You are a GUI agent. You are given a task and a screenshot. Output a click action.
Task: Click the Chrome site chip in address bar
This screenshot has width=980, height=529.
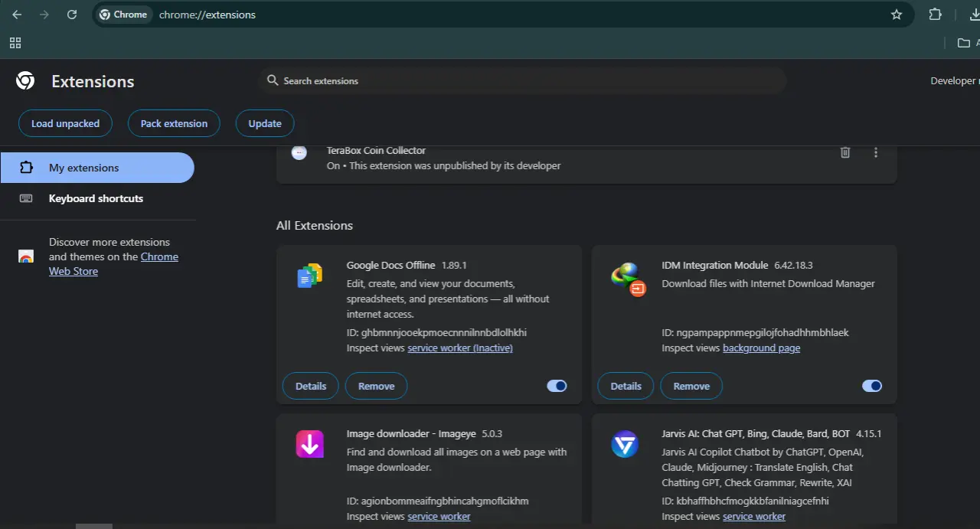(123, 15)
